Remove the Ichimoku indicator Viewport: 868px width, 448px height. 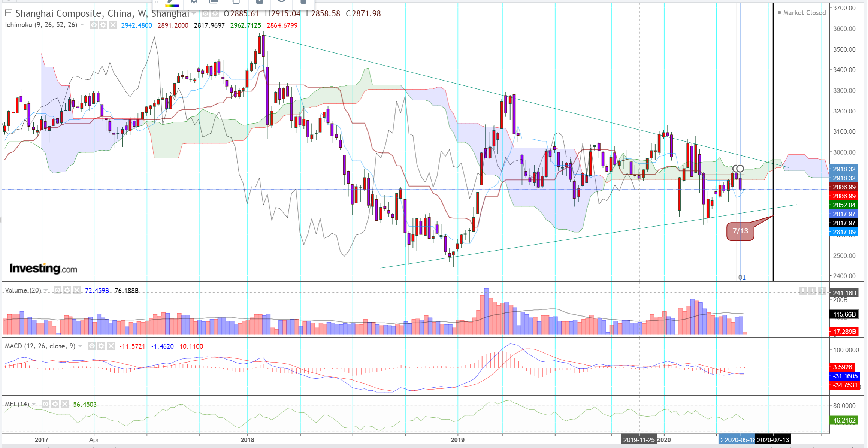(113, 25)
